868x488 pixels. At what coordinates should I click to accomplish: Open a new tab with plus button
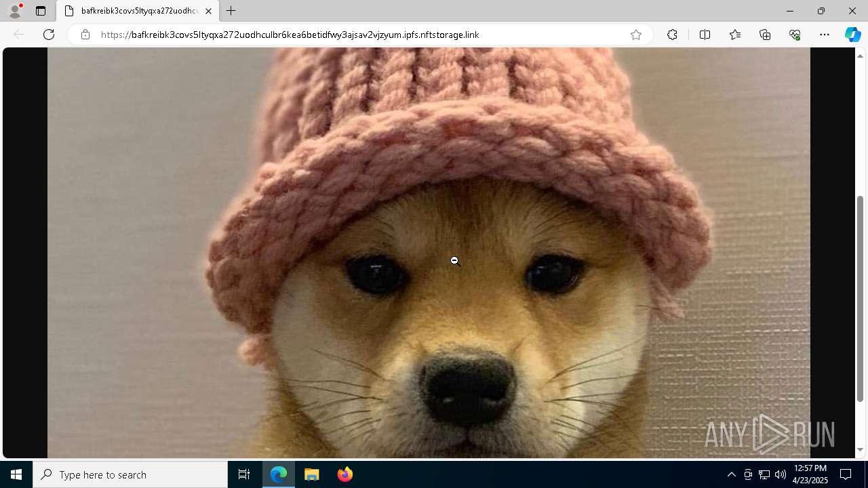coord(231,11)
